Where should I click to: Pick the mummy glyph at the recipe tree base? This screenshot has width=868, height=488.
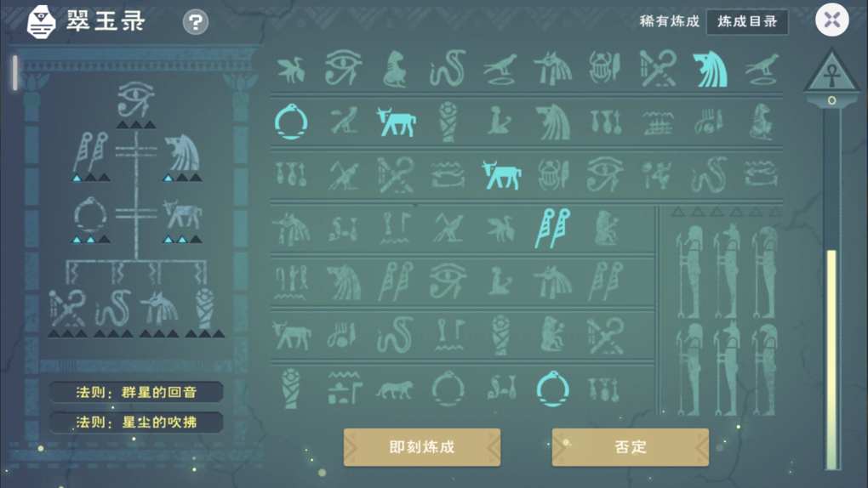coord(205,308)
